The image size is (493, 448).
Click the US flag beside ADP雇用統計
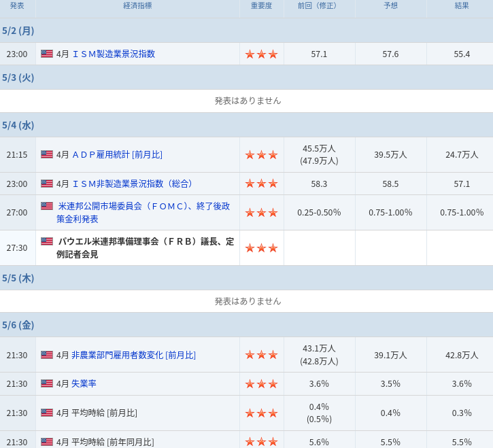tap(47, 154)
